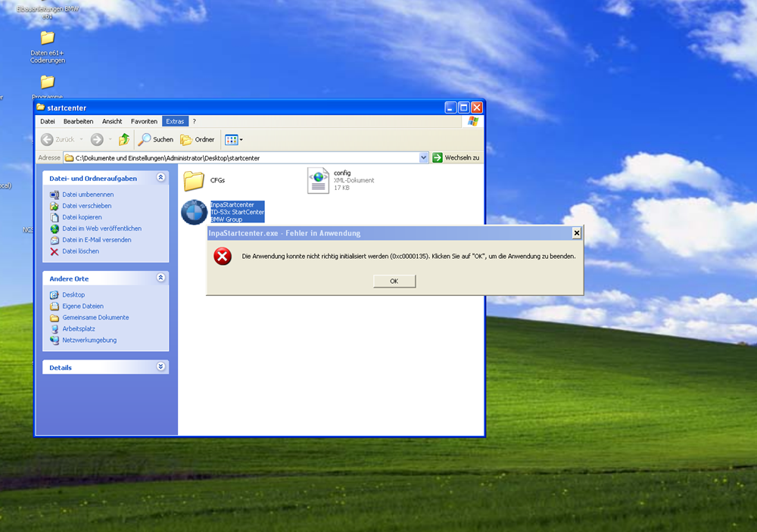Viewport: 757px width, 532px height.
Task: Go up one folder level icon
Action: (x=124, y=139)
